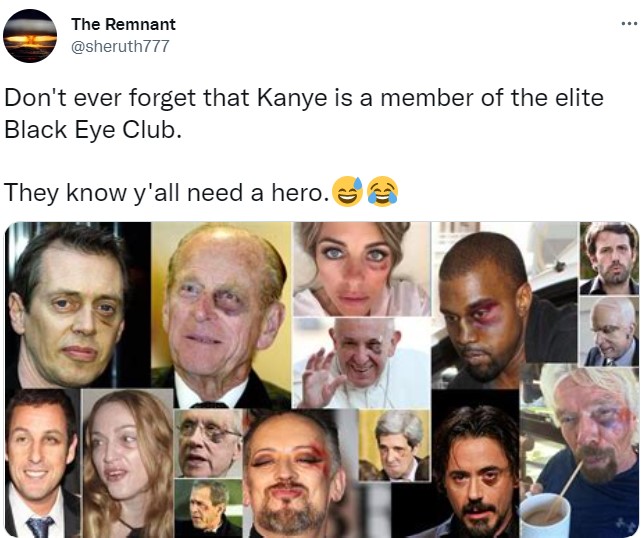
Task: Open photo of elderly bald man in black suit
Action: click(221, 315)
